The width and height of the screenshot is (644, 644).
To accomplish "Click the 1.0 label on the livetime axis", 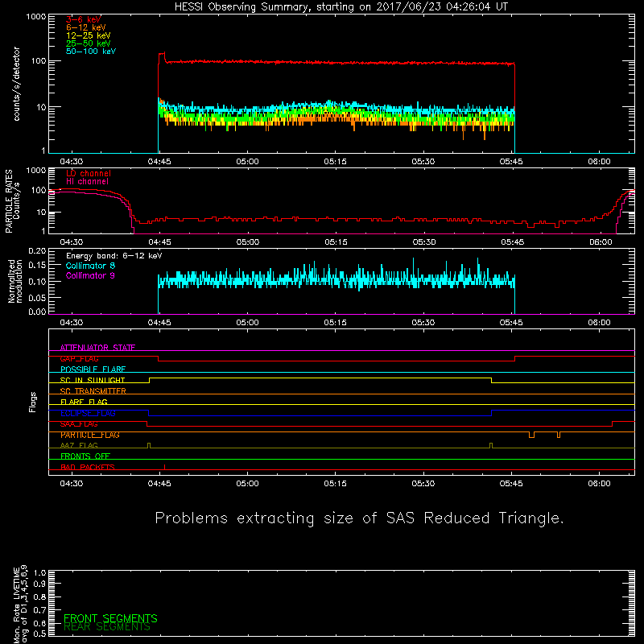I will tap(39, 572).
